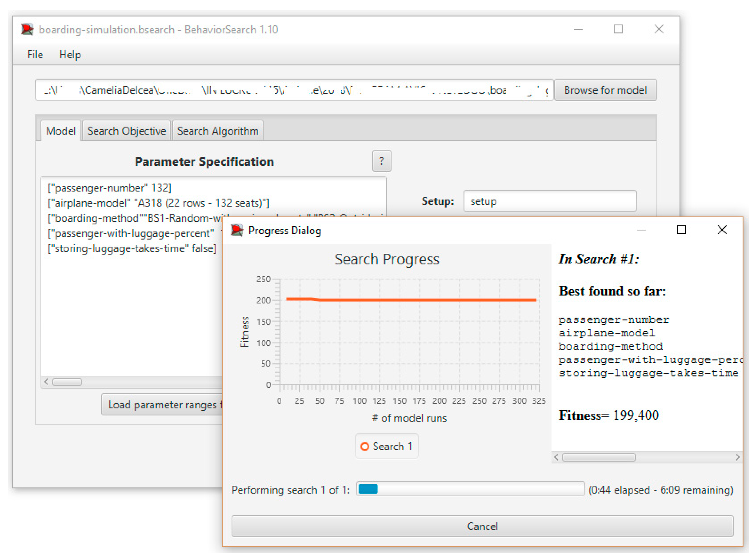Minimize the BehaviorSearch main window
755x560 pixels.
578,30
